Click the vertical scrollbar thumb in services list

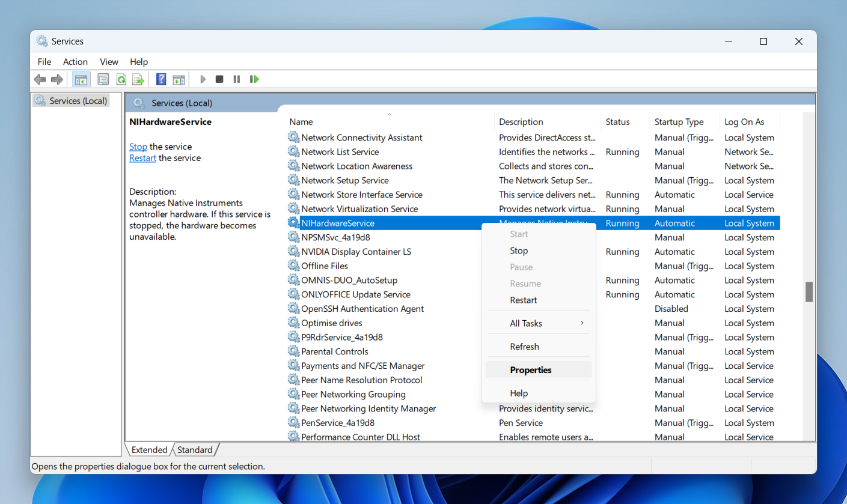tap(809, 291)
